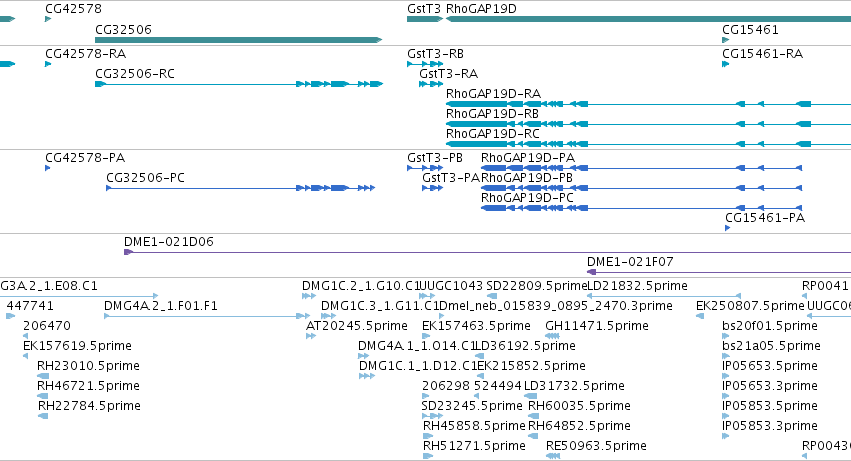The height and width of the screenshot is (461, 851).
Task: Select the IP05853.3prime EST label
Action: tap(770, 427)
